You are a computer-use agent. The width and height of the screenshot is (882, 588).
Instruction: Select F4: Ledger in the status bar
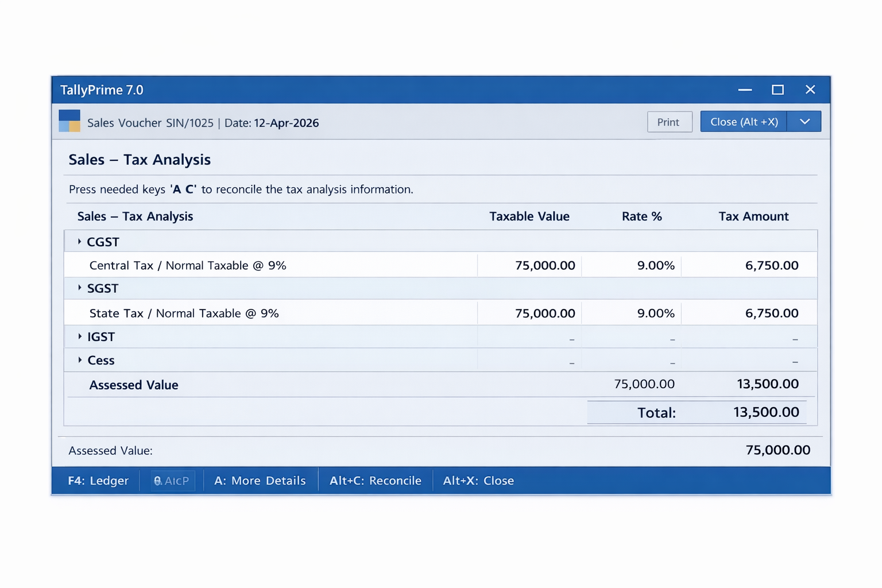[98, 481]
